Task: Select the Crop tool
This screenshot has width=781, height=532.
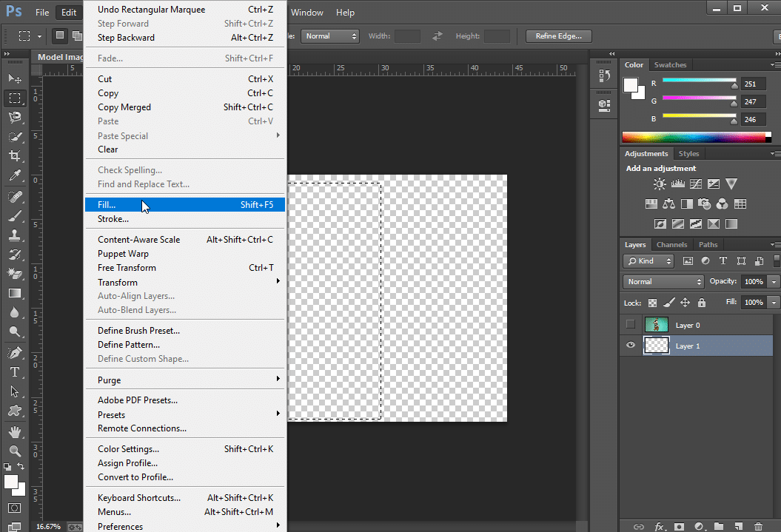Action: point(14,156)
